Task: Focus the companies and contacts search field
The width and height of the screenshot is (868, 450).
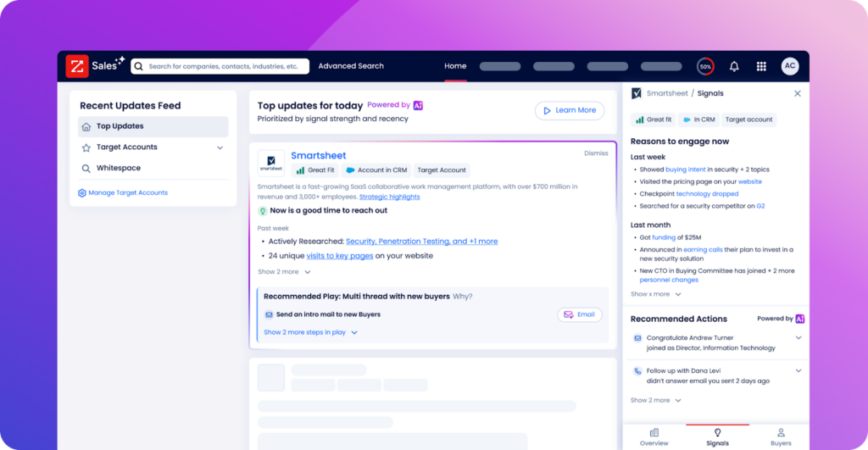Action: (x=220, y=66)
